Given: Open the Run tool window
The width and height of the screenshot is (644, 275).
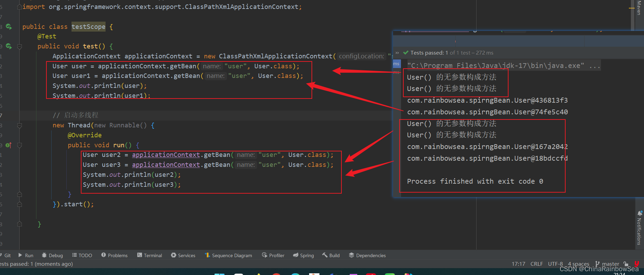Looking at the screenshot, I should (x=26, y=255).
